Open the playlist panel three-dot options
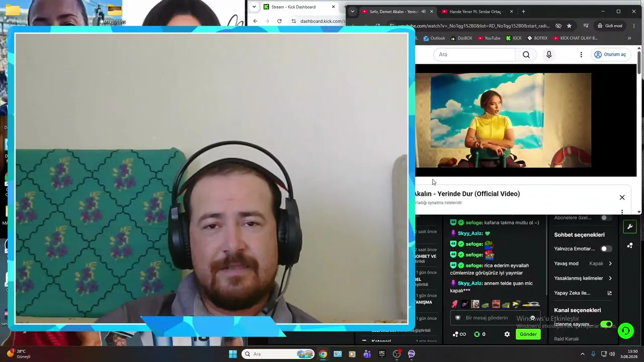 [622, 212]
